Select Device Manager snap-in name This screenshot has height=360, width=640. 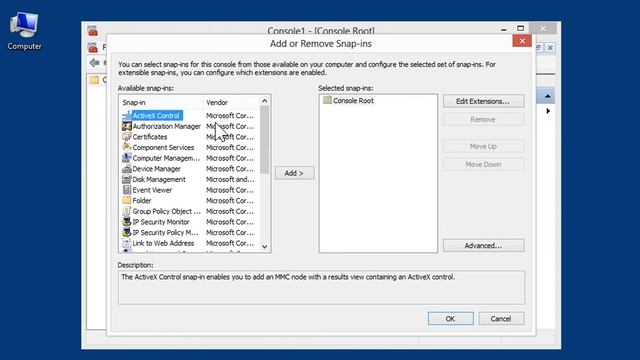[x=156, y=169]
